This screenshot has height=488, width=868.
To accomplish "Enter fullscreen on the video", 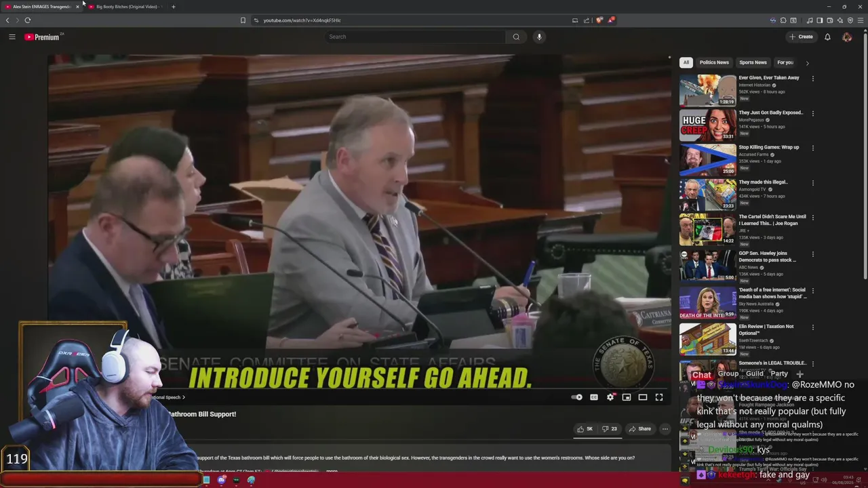I will tap(659, 397).
